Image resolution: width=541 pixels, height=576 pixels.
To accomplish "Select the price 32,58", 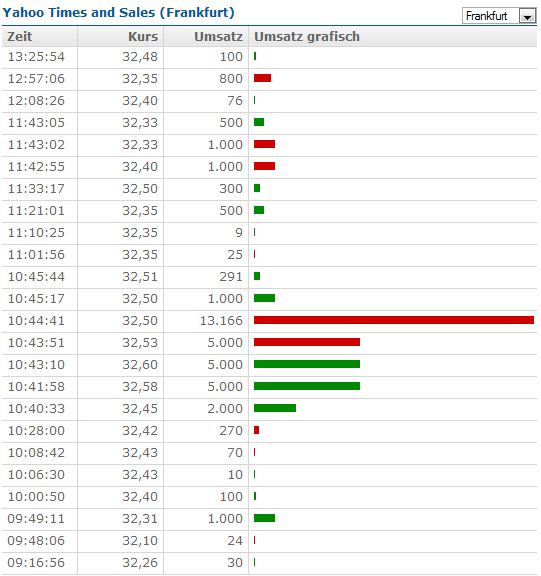I will pyautogui.click(x=140, y=387).
